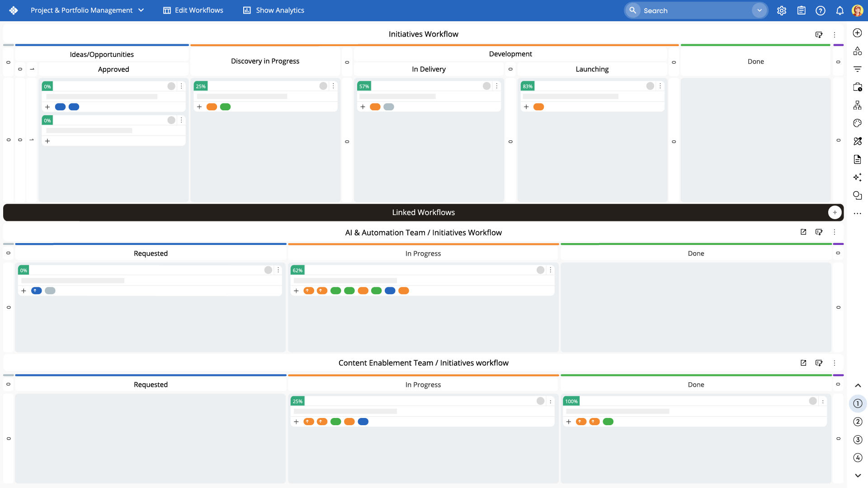Viewport: 868px width, 488px height.
Task: Select view number 4 in the right sidebar
Action: pos(858,458)
